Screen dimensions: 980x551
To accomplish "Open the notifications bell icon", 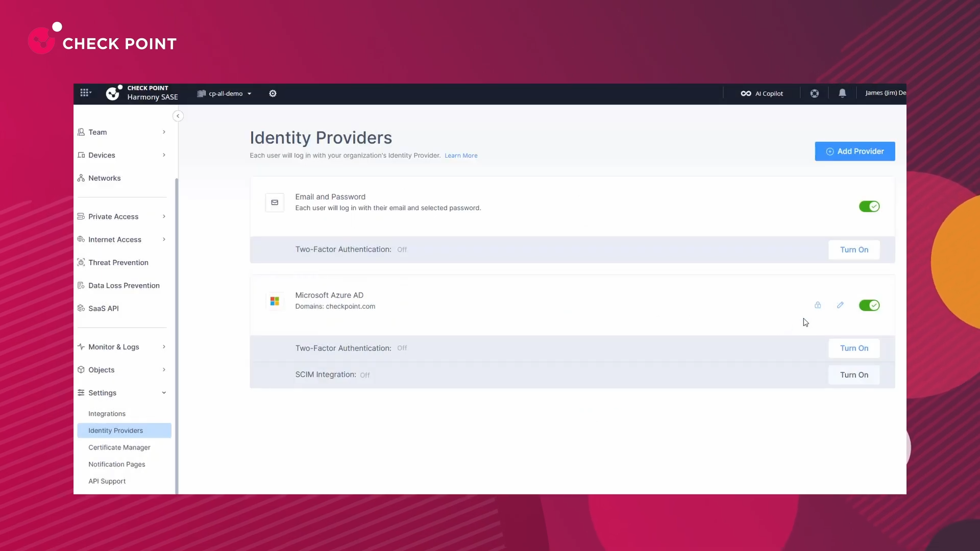I will click(842, 93).
